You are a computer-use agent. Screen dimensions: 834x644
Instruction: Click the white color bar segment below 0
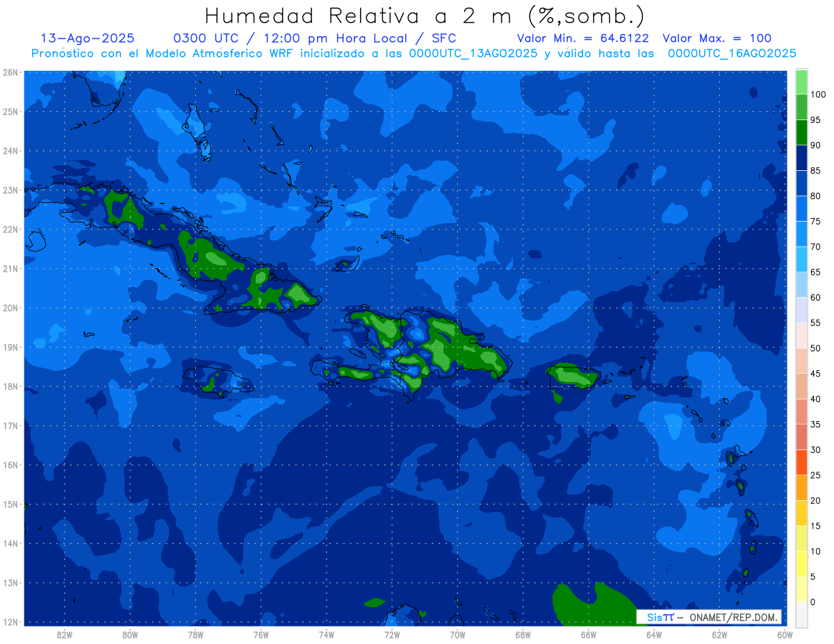(x=801, y=614)
